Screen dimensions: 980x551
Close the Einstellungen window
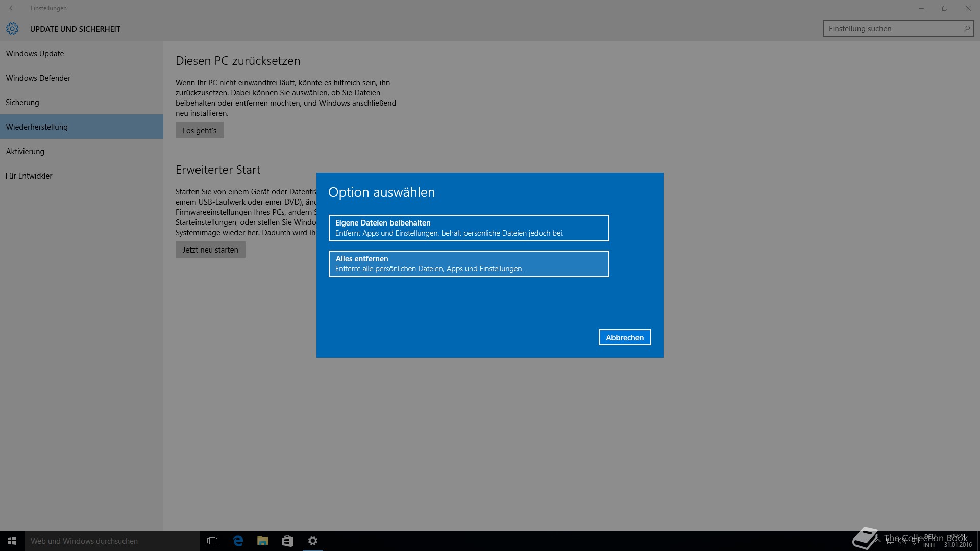point(968,8)
